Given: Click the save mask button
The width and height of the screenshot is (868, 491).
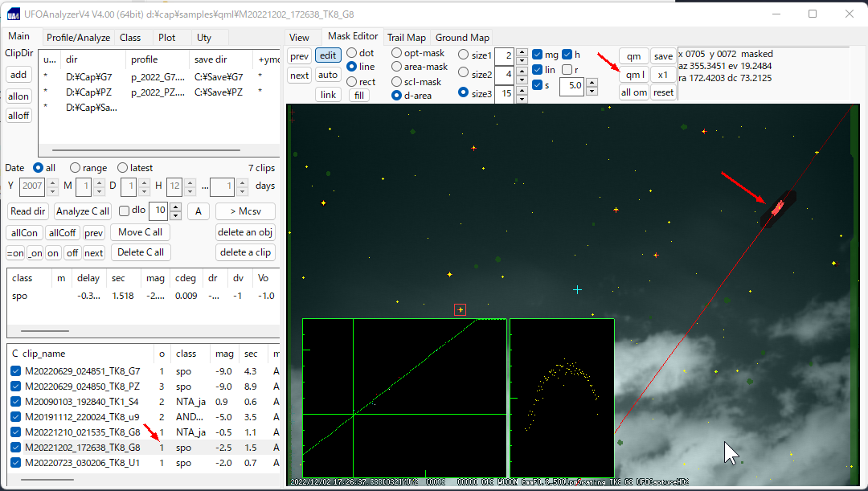Looking at the screenshot, I should [x=663, y=56].
